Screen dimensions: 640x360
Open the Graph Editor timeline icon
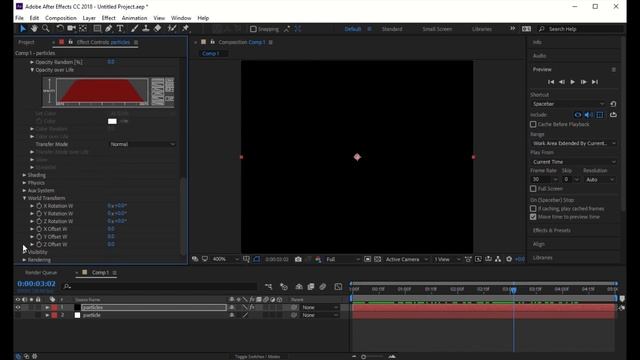click(338, 287)
